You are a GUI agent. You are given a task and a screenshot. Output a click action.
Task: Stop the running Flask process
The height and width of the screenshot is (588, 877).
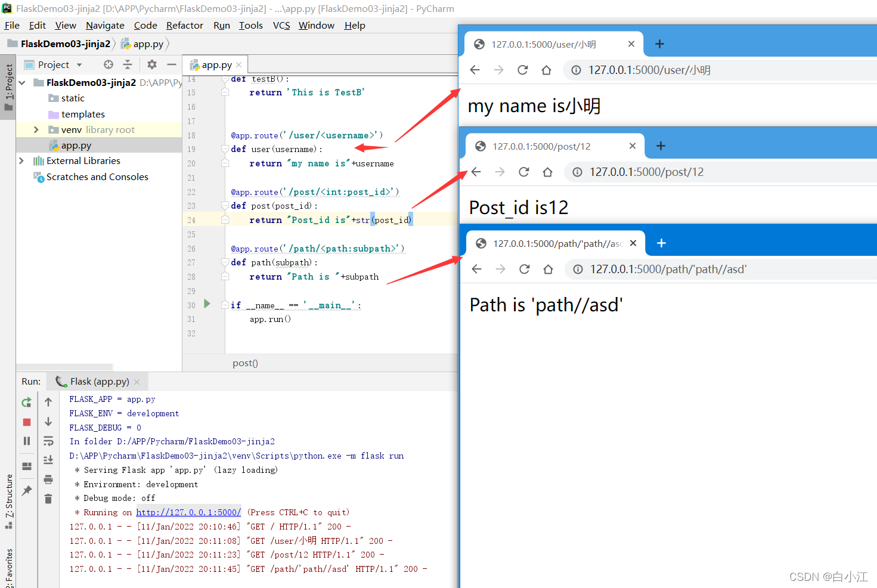[x=26, y=422]
